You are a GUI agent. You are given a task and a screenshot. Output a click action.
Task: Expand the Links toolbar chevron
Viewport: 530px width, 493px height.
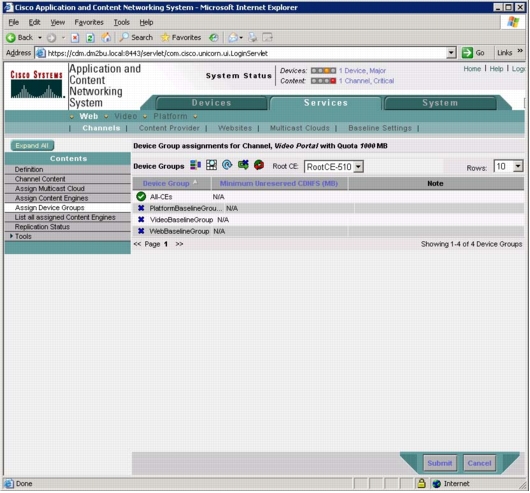click(x=520, y=51)
